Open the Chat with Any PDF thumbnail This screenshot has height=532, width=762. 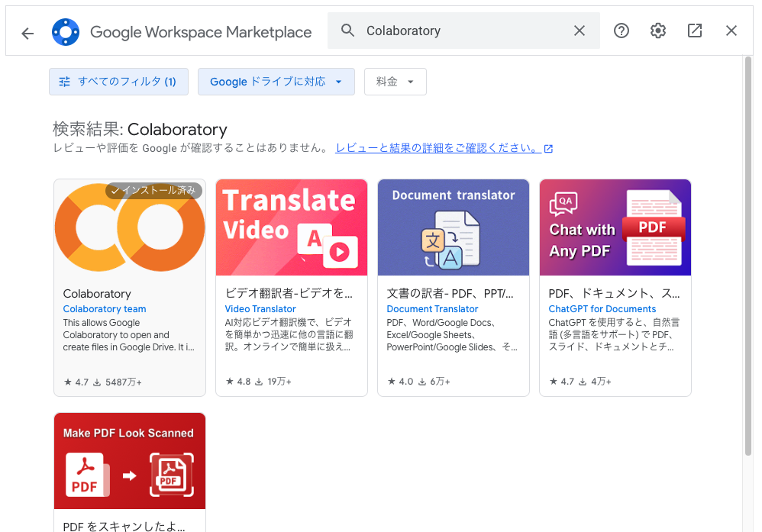coord(615,227)
